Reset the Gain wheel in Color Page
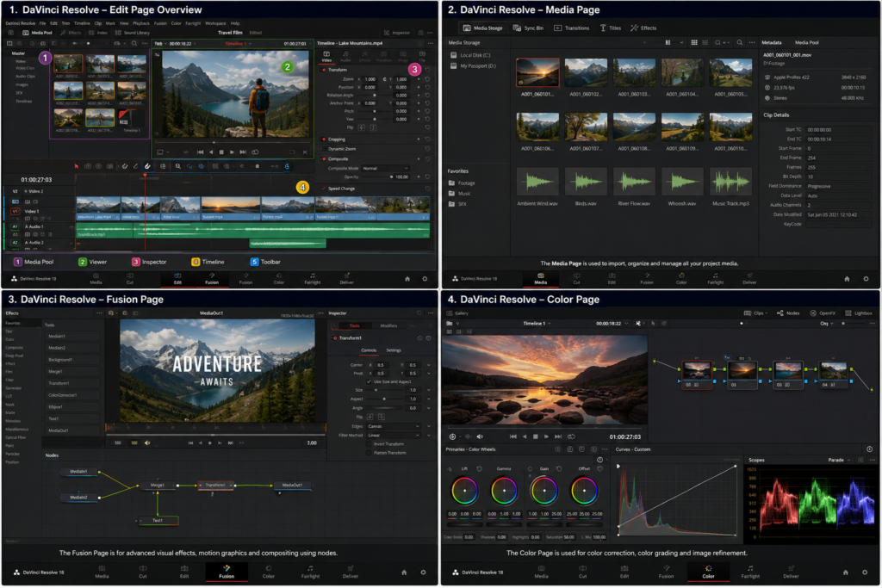Viewport: 882px width, 588px height. 559,468
